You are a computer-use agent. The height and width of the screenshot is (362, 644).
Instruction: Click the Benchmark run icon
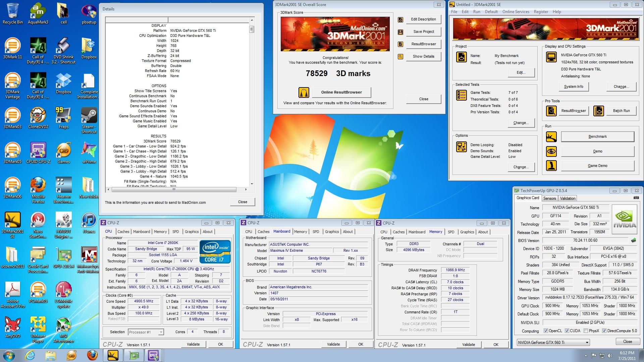click(551, 137)
